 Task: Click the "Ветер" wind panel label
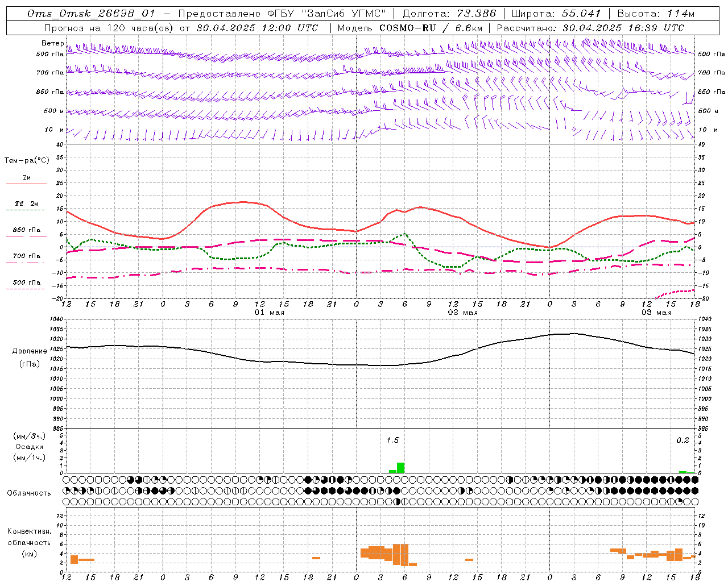click(52, 43)
